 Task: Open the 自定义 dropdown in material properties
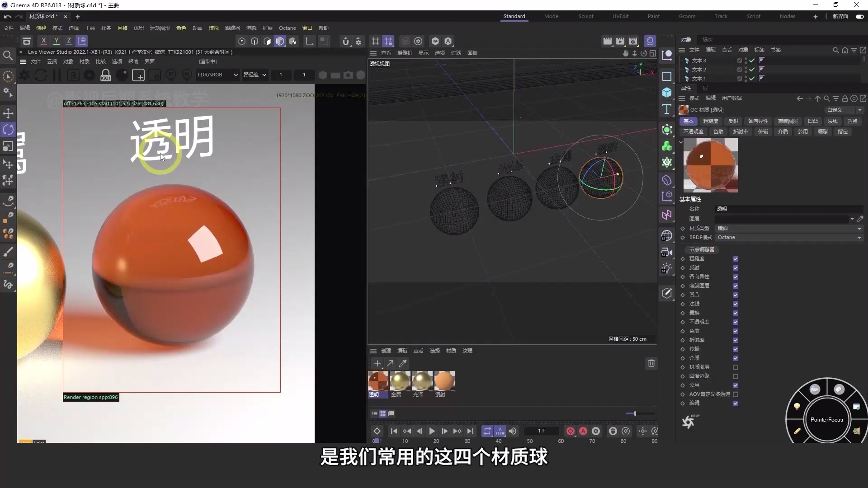pyautogui.click(x=843, y=110)
